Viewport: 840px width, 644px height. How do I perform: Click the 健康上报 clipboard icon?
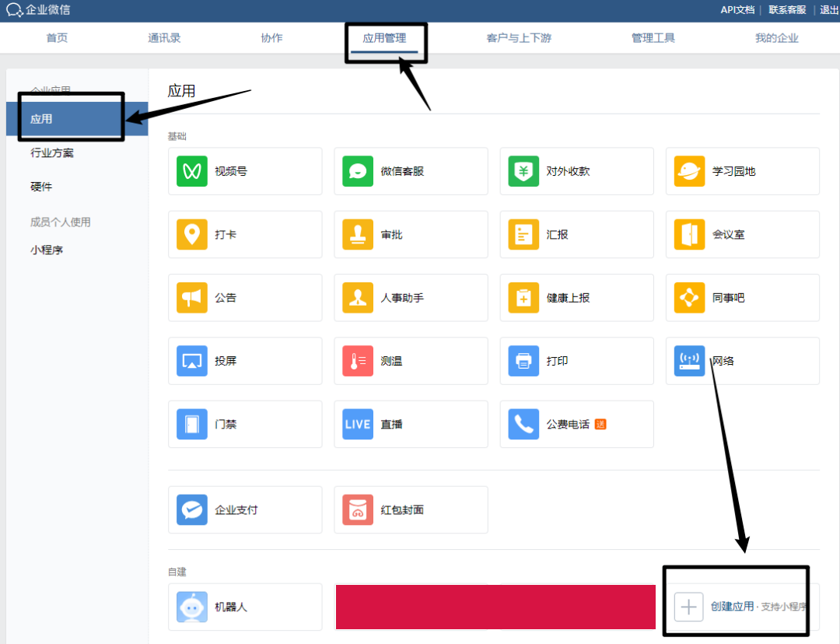pos(523,297)
